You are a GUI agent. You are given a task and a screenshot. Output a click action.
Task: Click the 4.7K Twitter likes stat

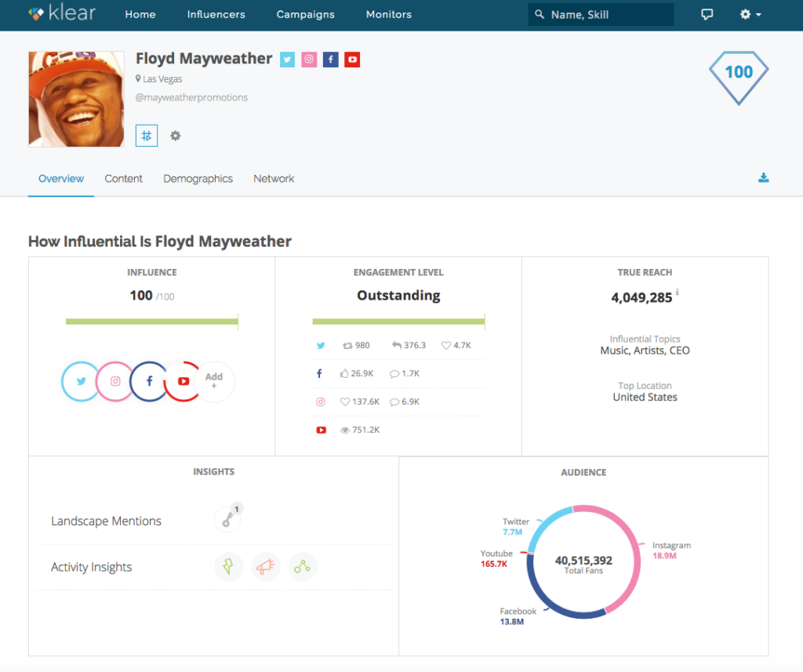(x=456, y=346)
